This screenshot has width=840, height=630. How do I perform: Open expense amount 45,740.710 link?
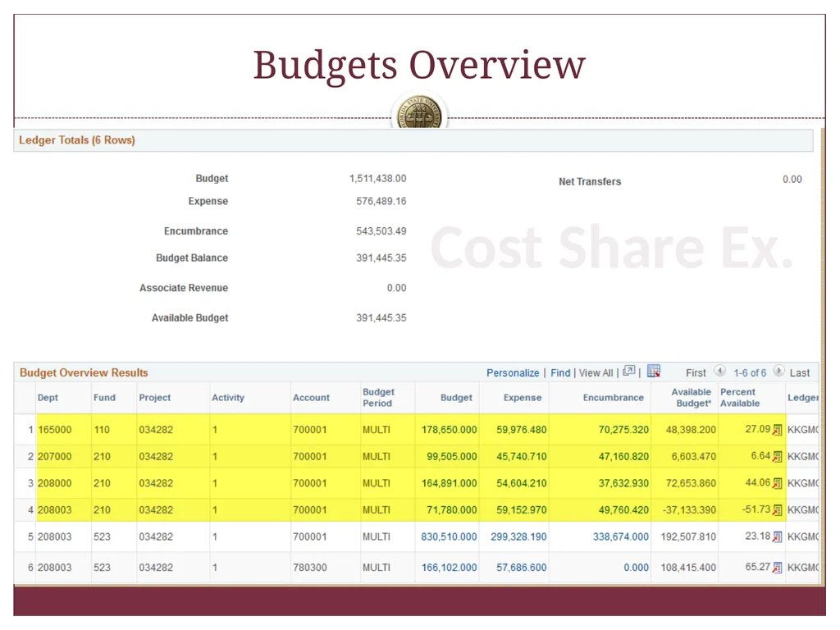[521, 456]
